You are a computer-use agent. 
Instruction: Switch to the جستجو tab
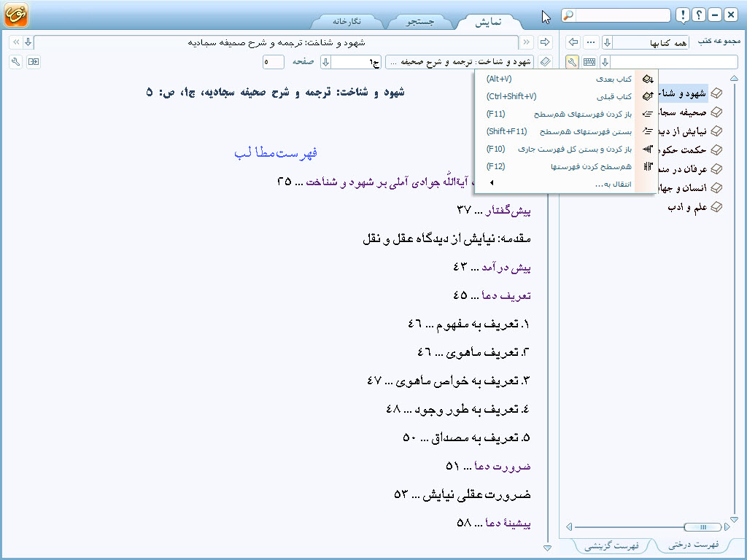point(419,22)
